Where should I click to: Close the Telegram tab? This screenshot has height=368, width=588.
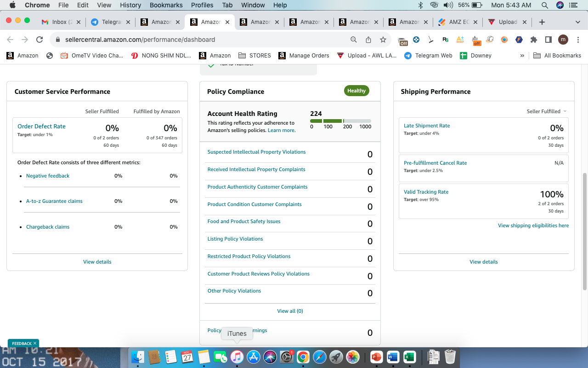coord(128,22)
